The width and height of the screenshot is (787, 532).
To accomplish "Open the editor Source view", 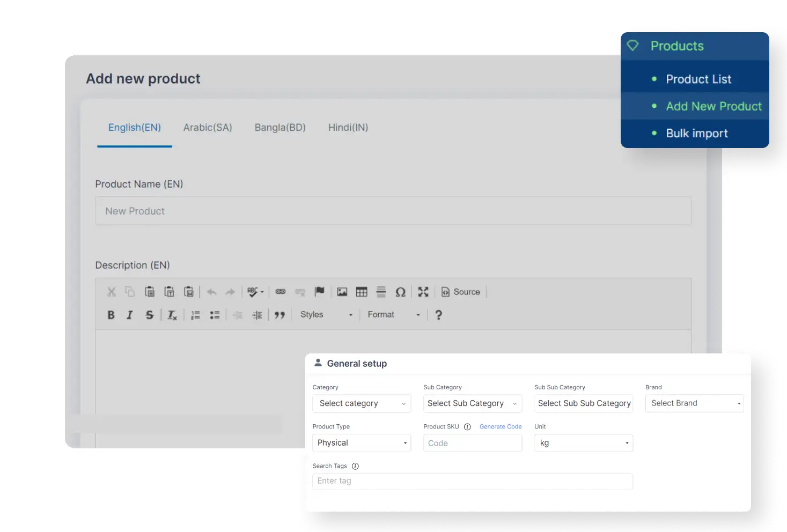I will [x=460, y=292].
